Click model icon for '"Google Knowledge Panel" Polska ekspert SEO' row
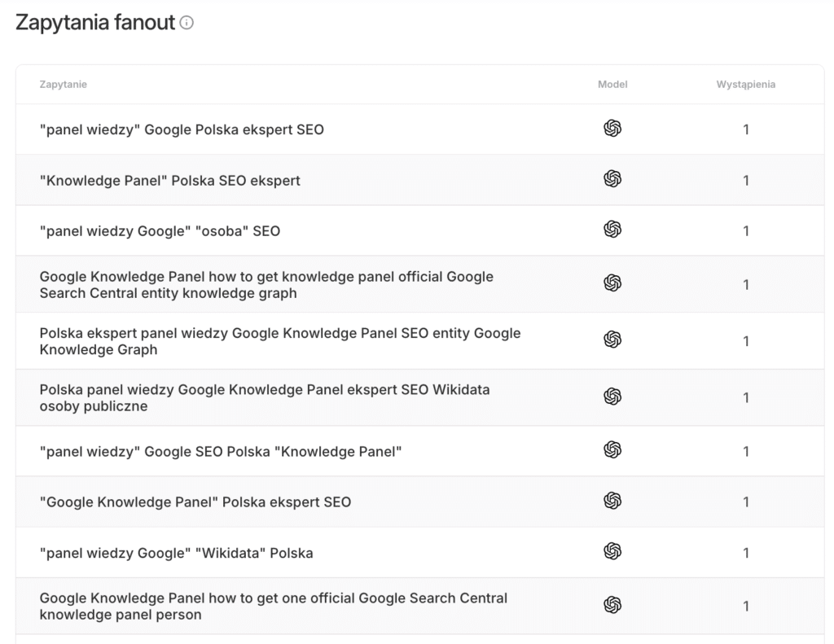This screenshot has width=834, height=644. 612,501
